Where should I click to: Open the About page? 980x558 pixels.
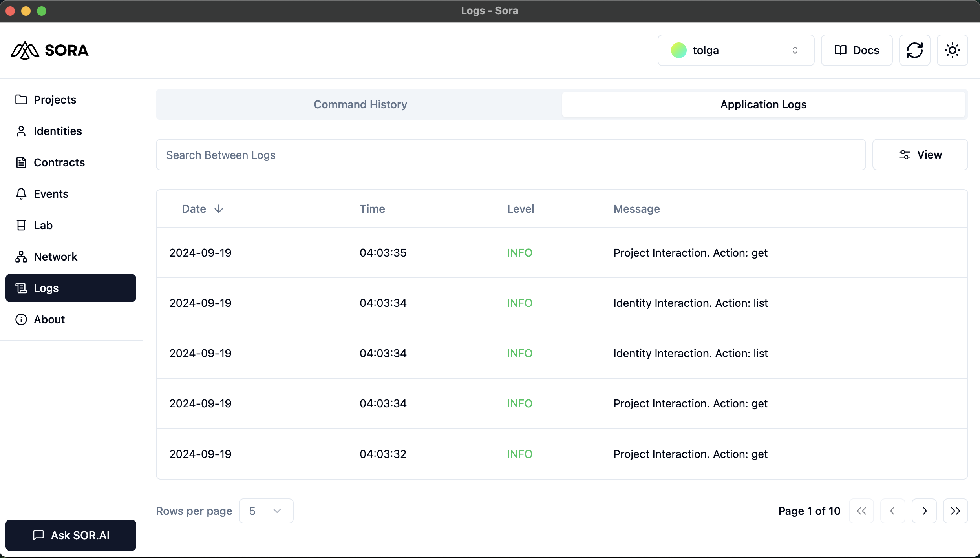71,319
